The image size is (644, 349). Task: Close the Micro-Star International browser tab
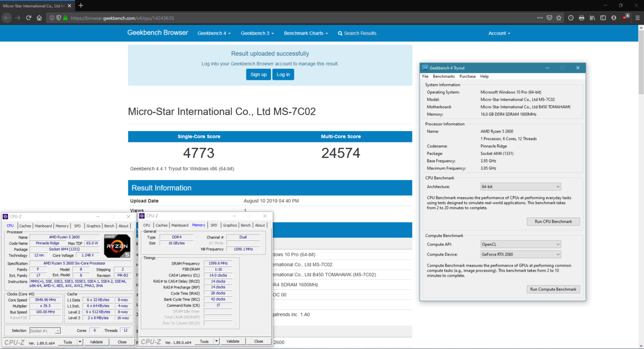[x=68, y=6]
